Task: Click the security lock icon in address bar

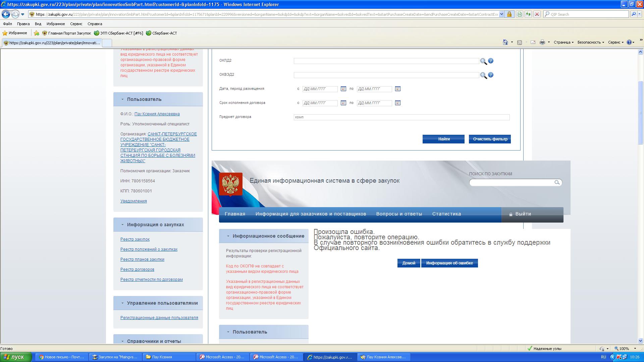Action: (x=509, y=14)
